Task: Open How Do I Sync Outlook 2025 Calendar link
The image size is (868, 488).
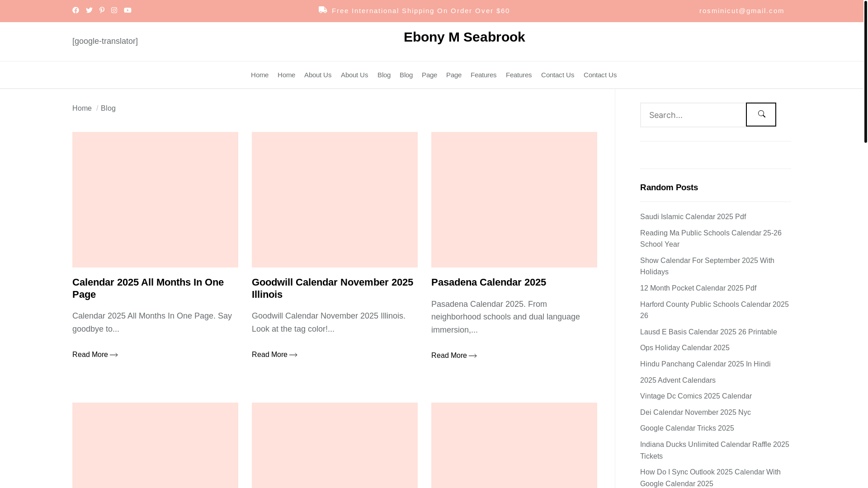Action: coord(710,478)
